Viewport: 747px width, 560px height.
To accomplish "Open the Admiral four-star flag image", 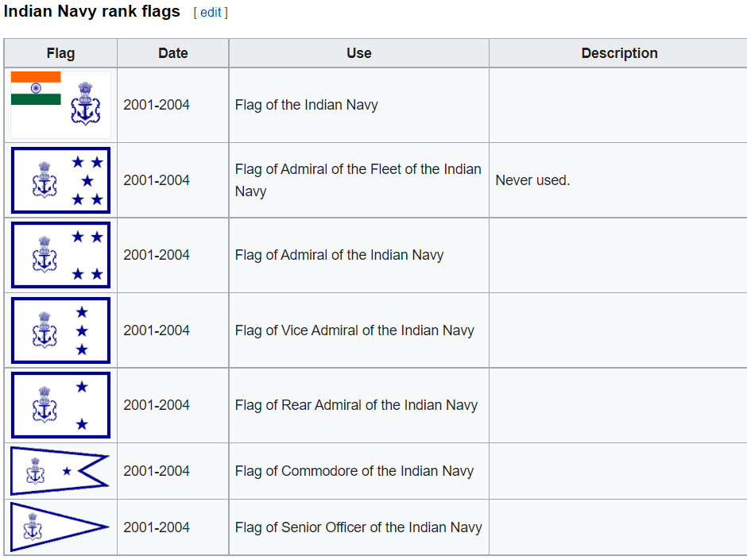I will point(60,255).
